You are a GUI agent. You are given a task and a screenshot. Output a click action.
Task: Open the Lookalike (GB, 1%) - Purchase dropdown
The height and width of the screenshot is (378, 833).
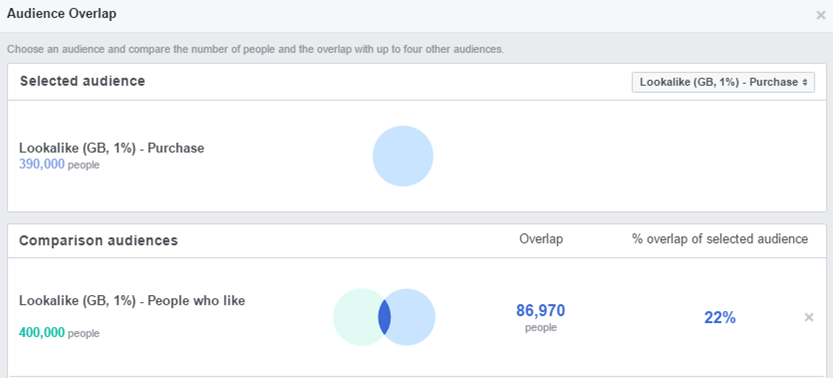(x=723, y=82)
